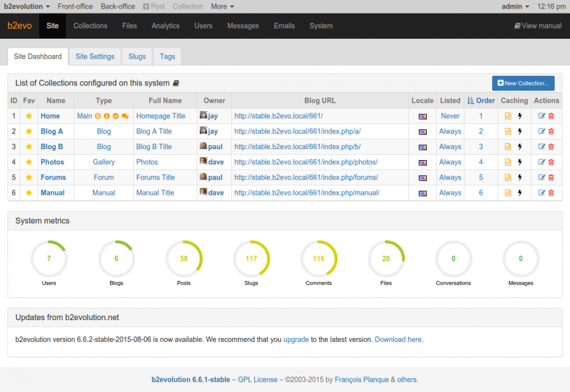This screenshot has height=392, width=570.
Task: Click the orange checkmark icon in Home row
Action: (115, 116)
